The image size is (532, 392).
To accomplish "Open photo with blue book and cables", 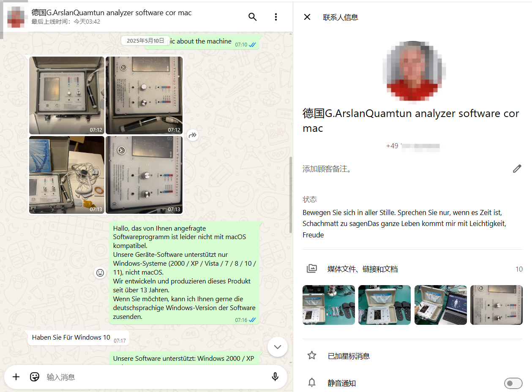I will 67,175.
